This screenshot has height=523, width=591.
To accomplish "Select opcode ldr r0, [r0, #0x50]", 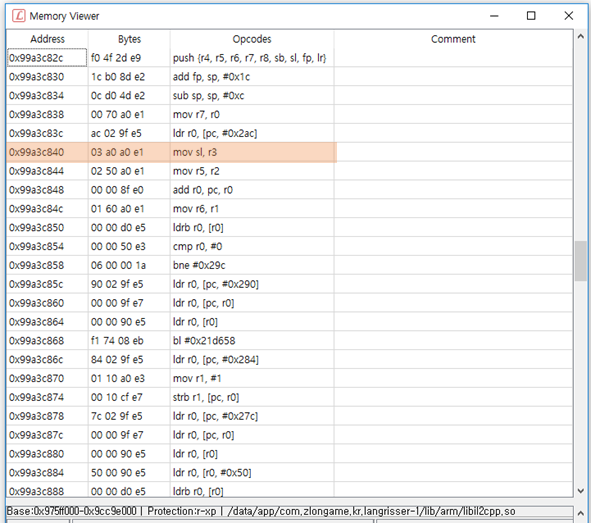I will [212, 473].
